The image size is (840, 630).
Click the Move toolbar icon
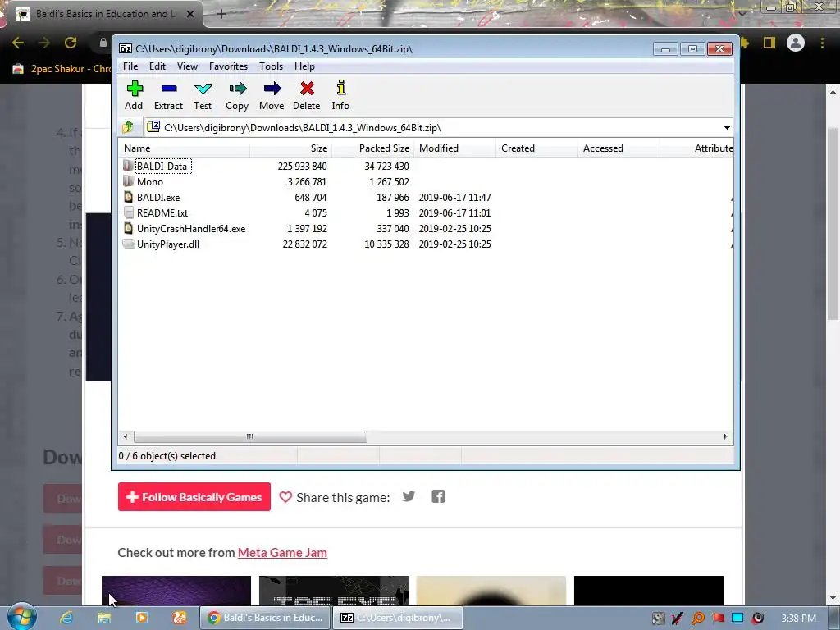click(x=272, y=95)
